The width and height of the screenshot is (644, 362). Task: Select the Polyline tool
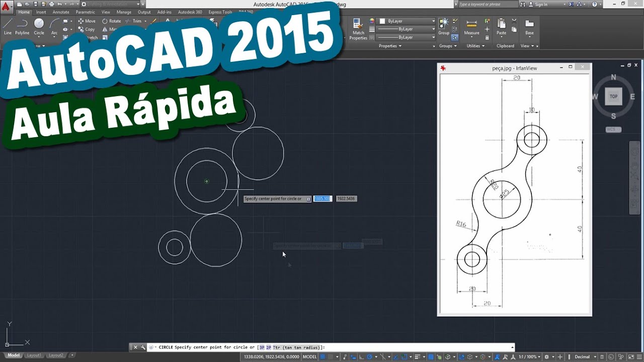pos(22,26)
